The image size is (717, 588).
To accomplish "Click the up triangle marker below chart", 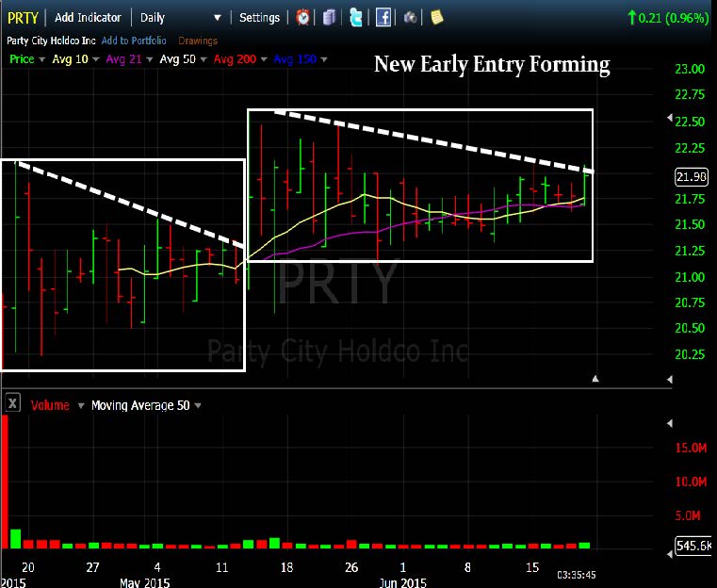I will (595, 379).
